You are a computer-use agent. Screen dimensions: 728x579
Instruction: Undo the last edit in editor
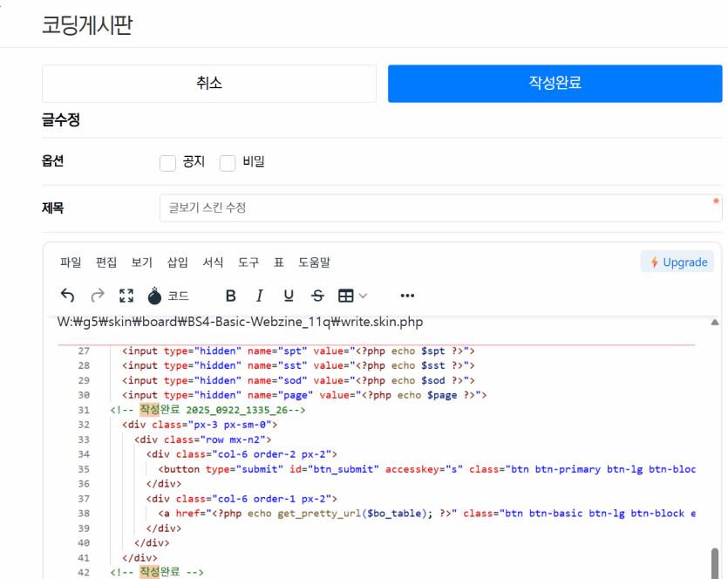tap(67, 296)
